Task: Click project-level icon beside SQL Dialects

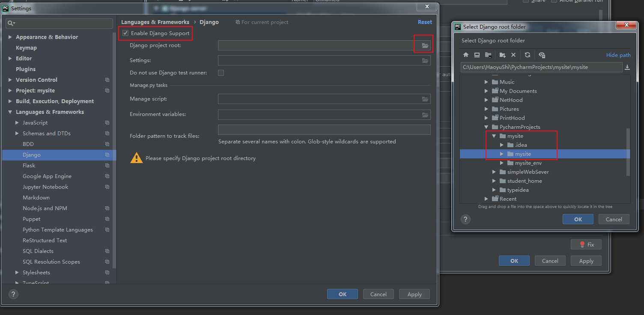Action: tap(107, 251)
